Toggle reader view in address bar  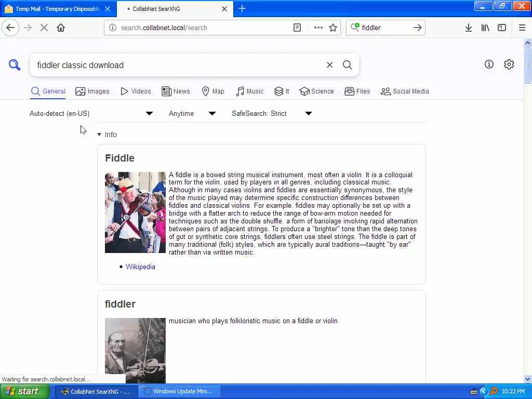tap(297, 28)
